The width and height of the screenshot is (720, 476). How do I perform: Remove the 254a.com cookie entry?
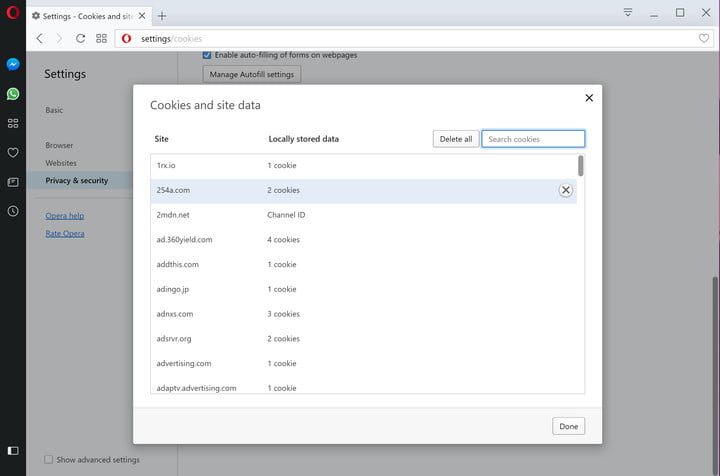tap(565, 190)
